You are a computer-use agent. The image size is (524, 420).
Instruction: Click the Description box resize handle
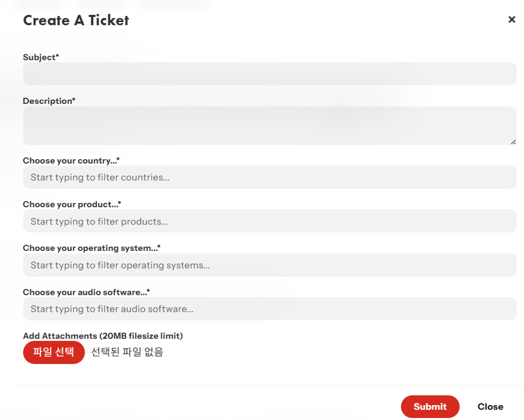coord(513,142)
